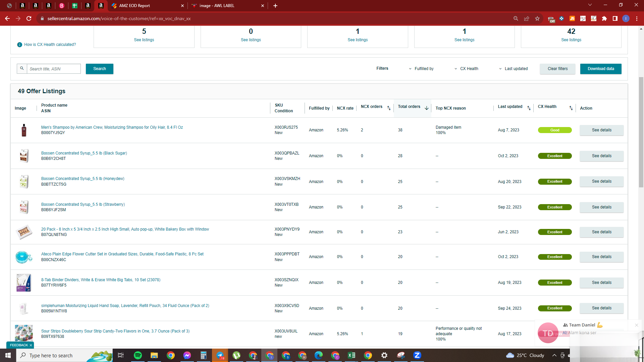Click the Download data button
This screenshot has height=362, width=644.
[601, 69]
